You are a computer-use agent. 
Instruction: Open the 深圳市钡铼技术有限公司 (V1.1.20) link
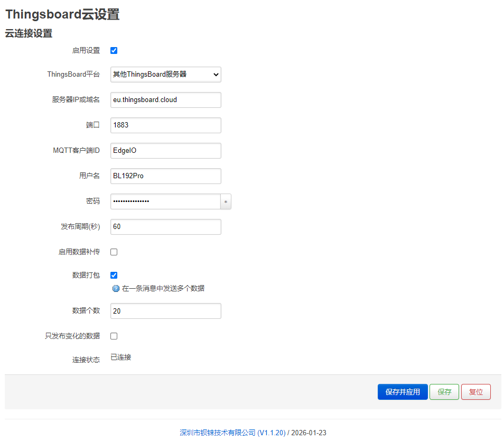click(232, 433)
